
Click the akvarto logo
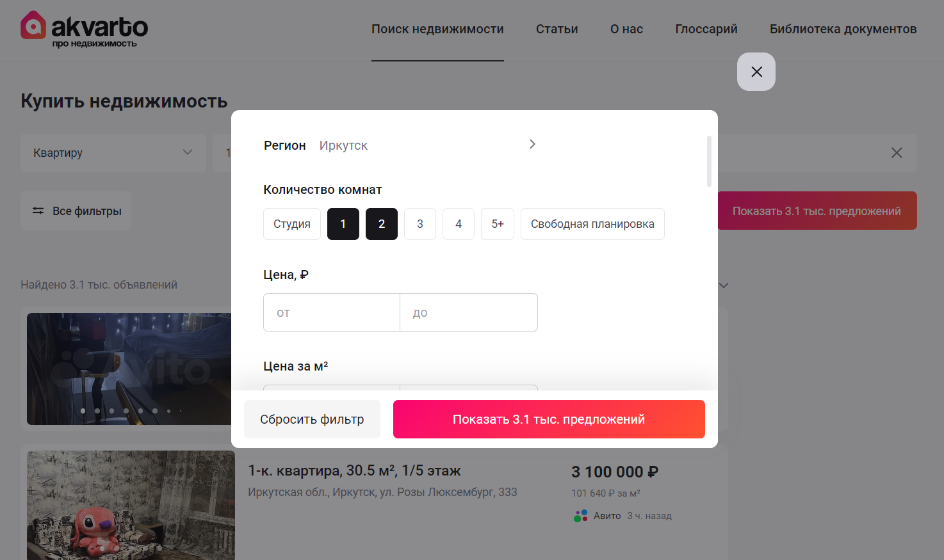(84, 29)
